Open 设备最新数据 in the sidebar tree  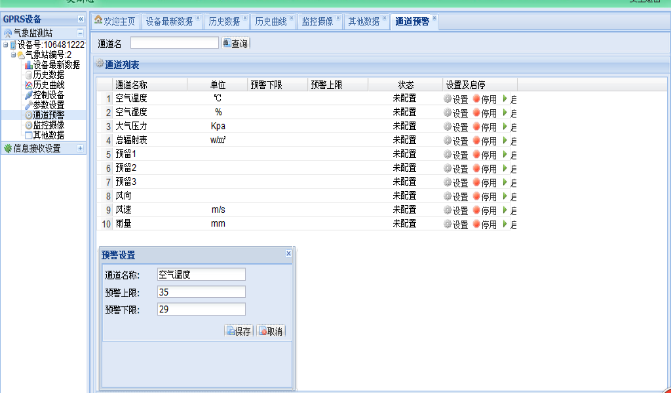(52, 65)
